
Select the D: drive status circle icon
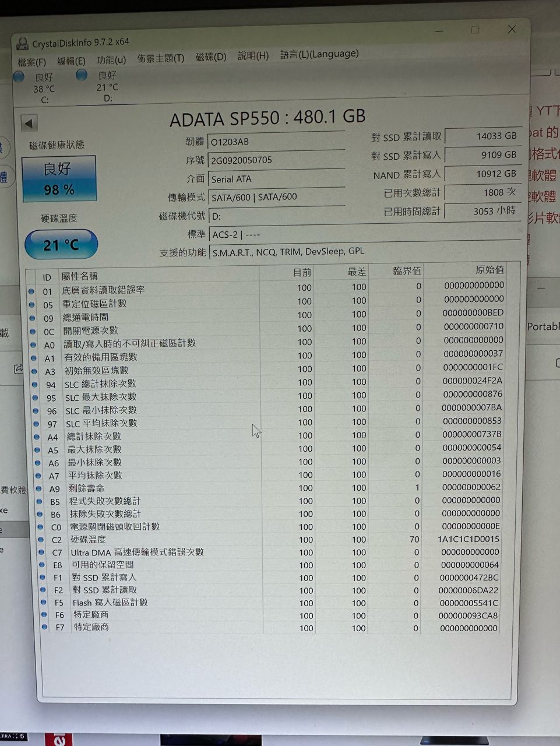(82, 75)
